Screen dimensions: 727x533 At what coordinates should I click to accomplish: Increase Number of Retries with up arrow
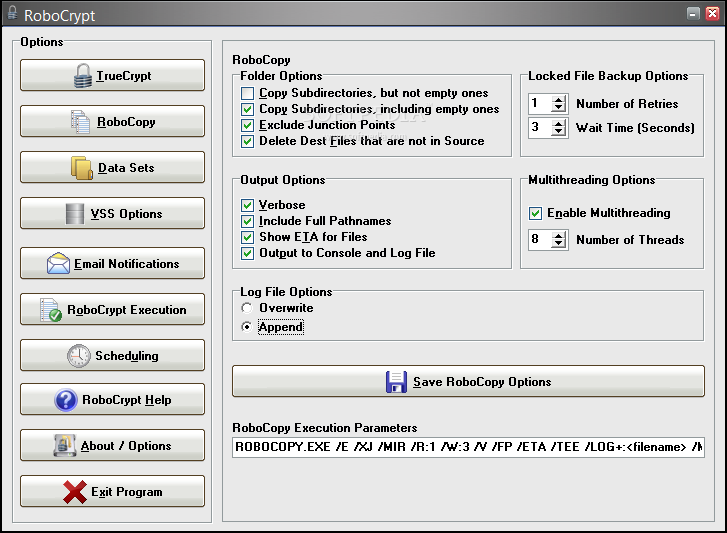pyautogui.click(x=559, y=100)
